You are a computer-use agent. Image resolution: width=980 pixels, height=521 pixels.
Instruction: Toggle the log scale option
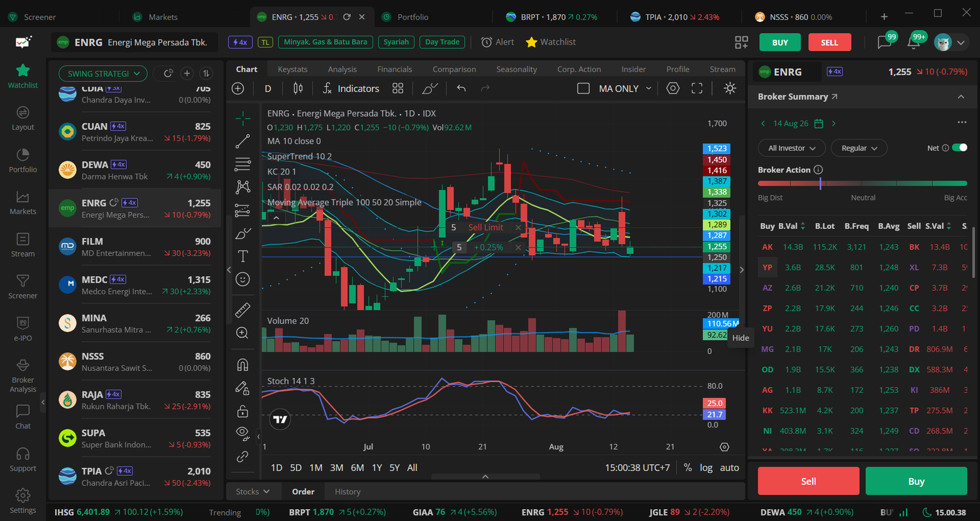[x=706, y=468]
